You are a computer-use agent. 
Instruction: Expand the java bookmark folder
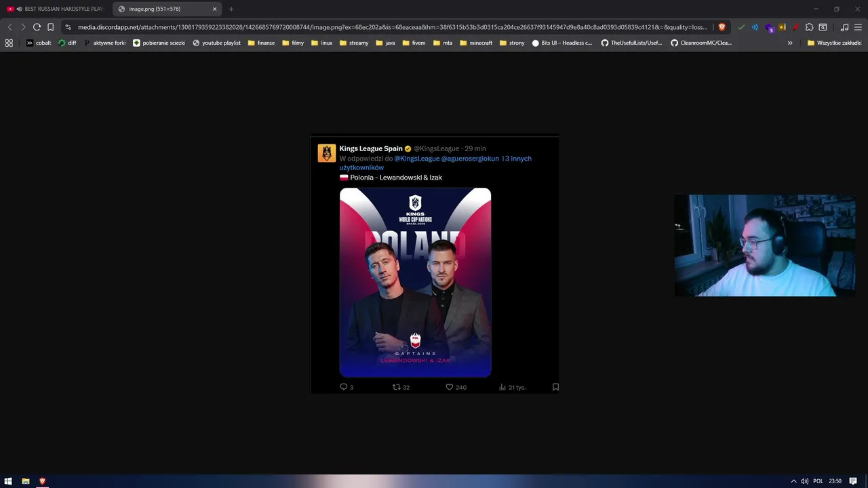[x=386, y=43]
